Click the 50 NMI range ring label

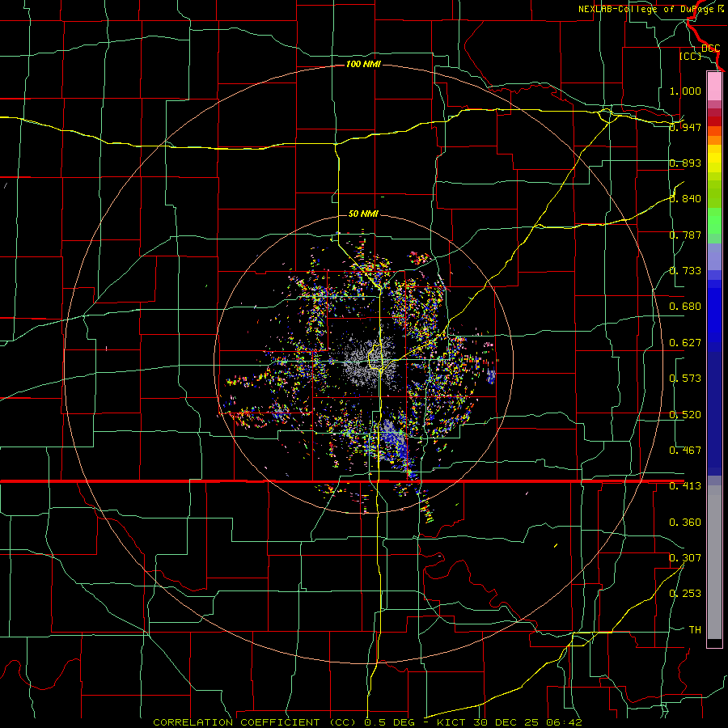tap(363, 214)
